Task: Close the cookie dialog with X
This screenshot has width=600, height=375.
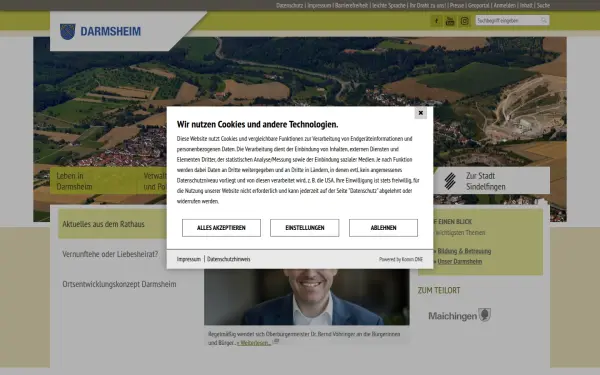Action: coord(421,113)
